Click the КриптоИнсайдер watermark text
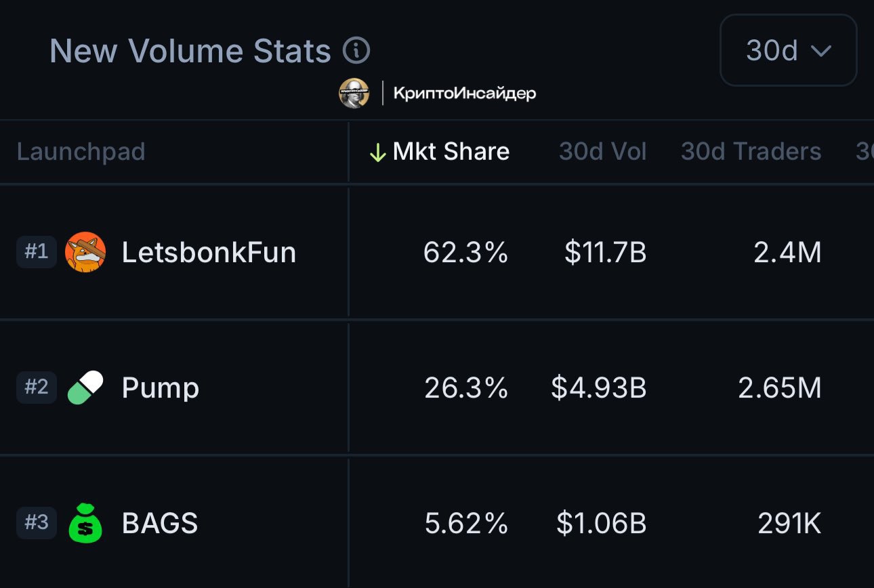The height and width of the screenshot is (588, 874). (465, 93)
